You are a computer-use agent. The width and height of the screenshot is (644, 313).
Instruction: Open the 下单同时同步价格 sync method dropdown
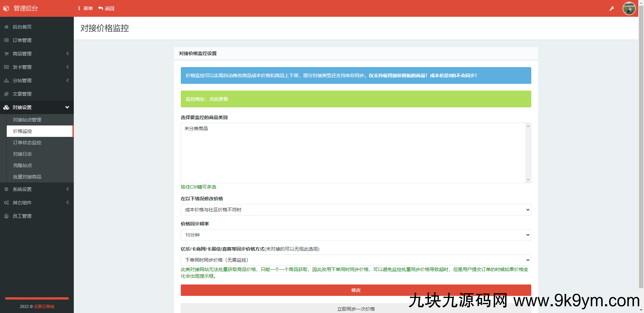pyautogui.click(x=356, y=260)
